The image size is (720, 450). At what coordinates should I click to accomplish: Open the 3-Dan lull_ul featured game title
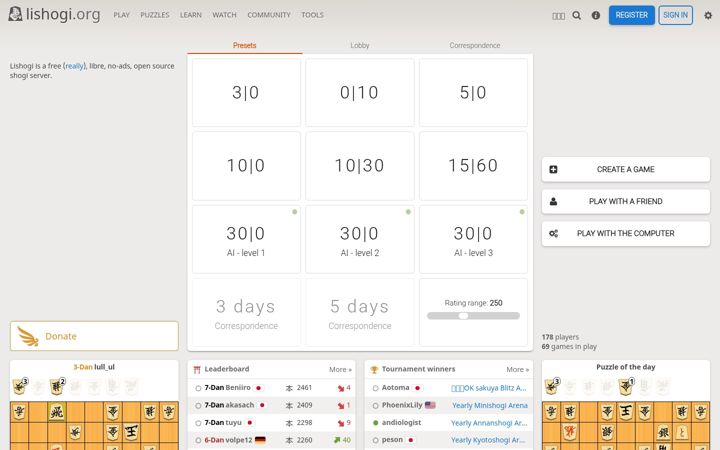pyautogui.click(x=94, y=367)
